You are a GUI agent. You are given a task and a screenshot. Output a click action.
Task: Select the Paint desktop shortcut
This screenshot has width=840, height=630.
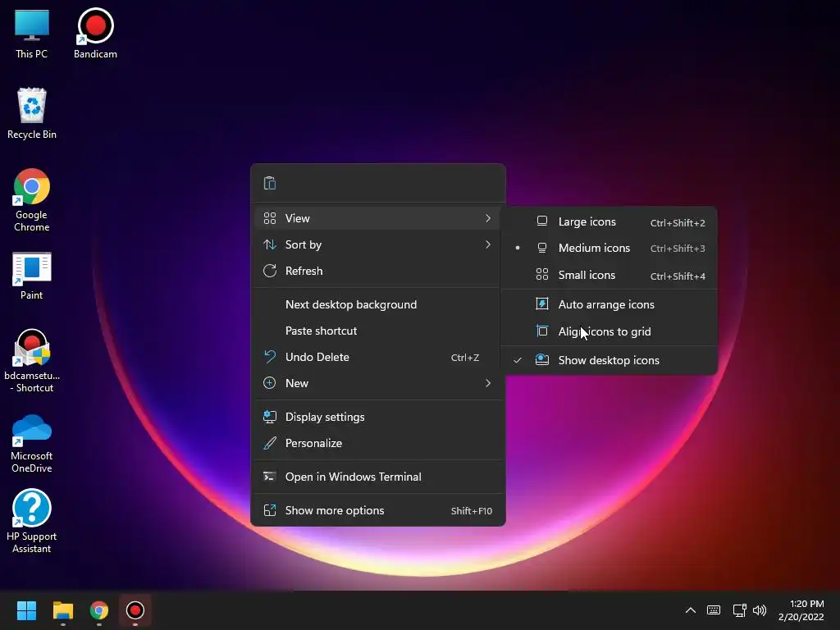pyautogui.click(x=32, y=276)
